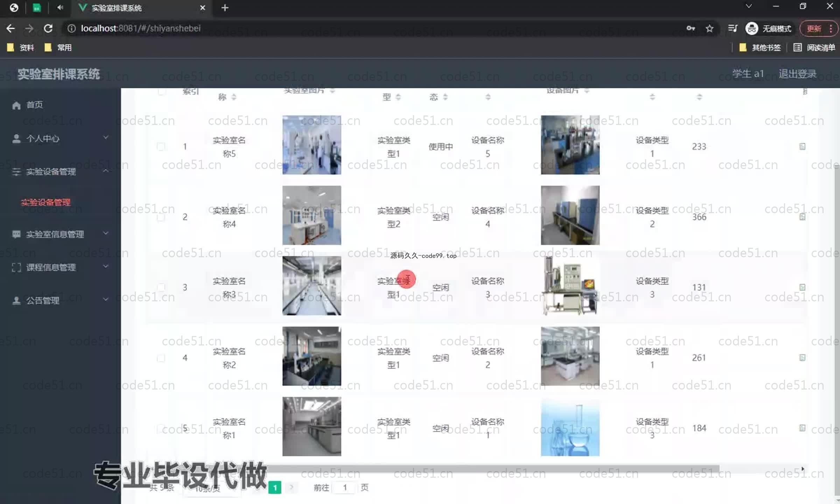Open the 其他书签 folder
The width and height of the screenshot is (840, 504).
pos(760,48)
